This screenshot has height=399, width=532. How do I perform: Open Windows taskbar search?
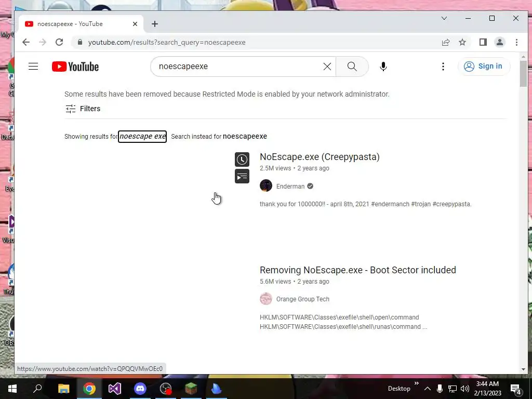37,389
